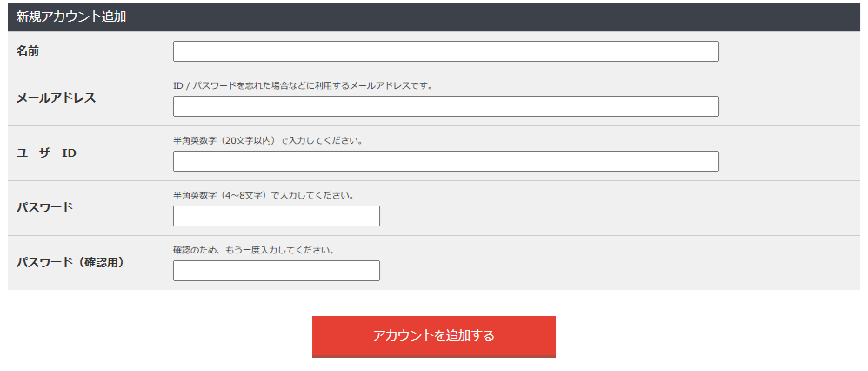Click the email hint mentioning ID / パスワードを忘れた場合

point(303,86)
